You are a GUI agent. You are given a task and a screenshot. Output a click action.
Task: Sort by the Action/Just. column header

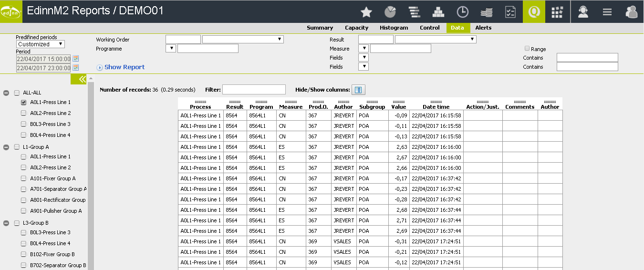pyautogui.click(x=483, y=107)
